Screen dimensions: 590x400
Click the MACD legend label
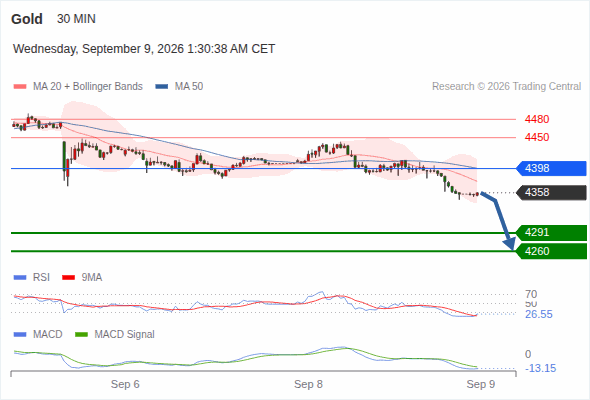[x=47, y=335]
